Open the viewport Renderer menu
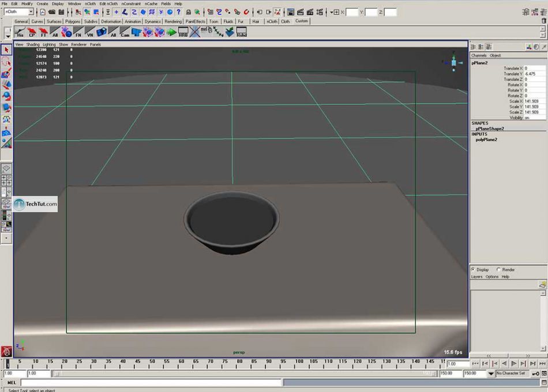 (x=78, y=45)
